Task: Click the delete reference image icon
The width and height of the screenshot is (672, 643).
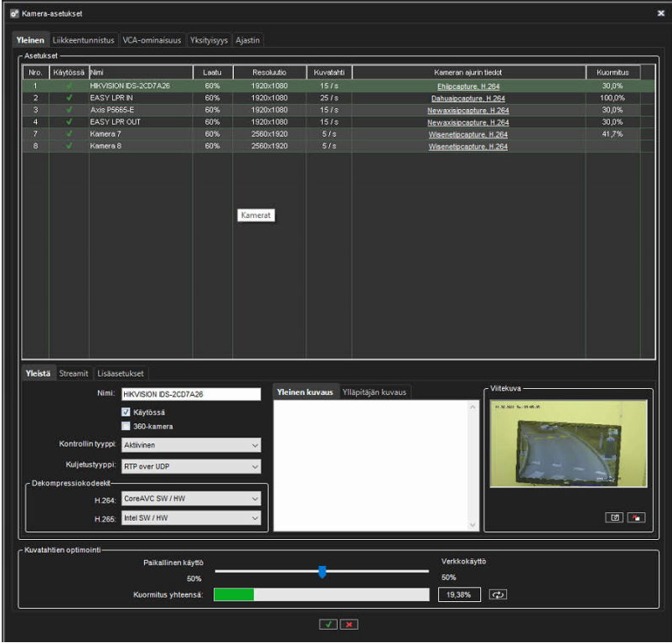Action: click(634, 517)
